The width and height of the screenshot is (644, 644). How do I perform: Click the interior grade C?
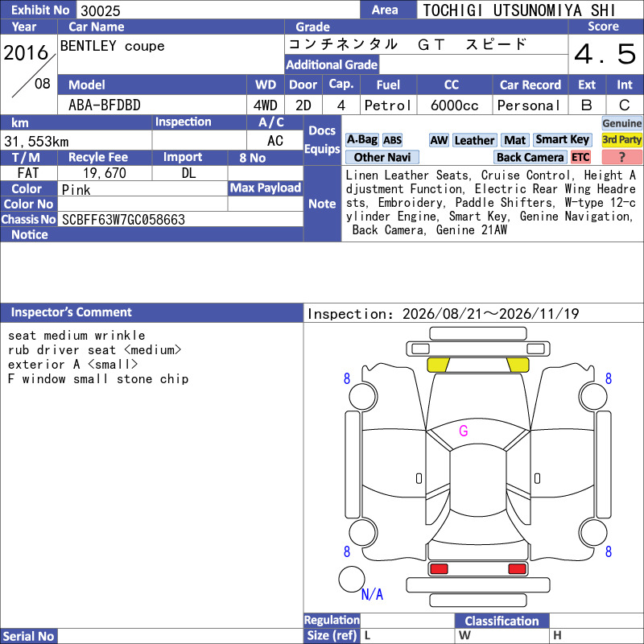click(x=625, y=105)
